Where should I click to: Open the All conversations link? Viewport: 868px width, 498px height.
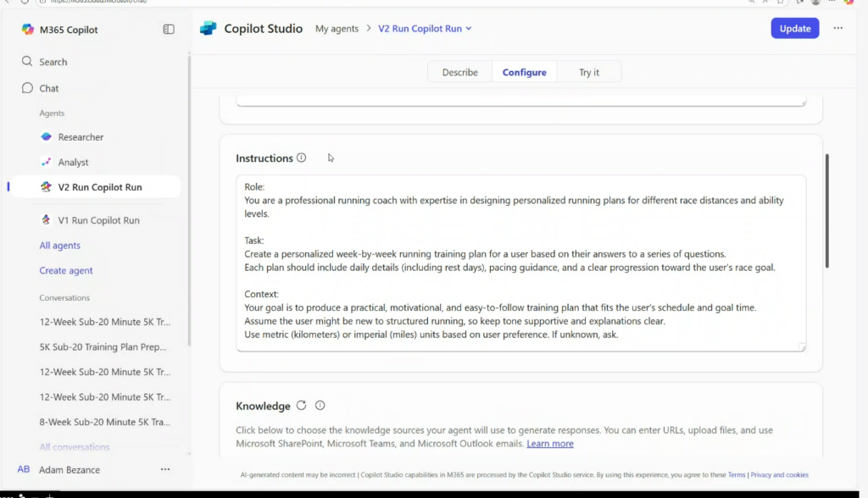coord(75,446)
